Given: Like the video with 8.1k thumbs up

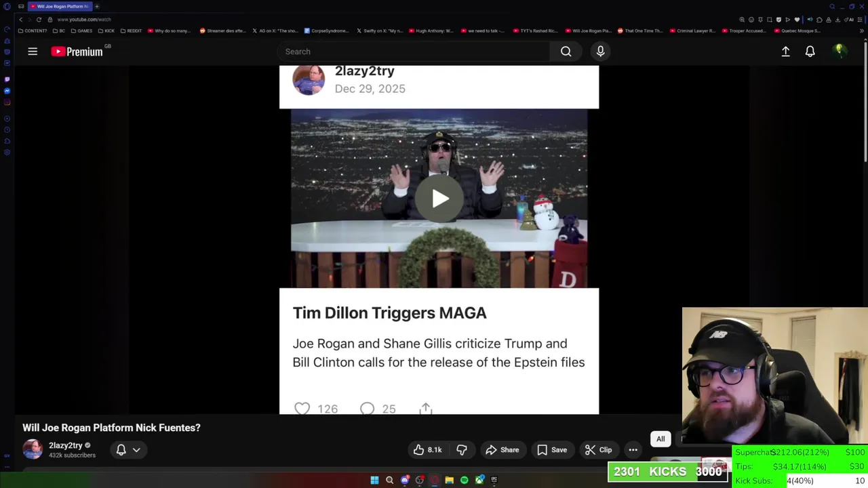Looking at the screenshot, I should click(x=427, y=449).
